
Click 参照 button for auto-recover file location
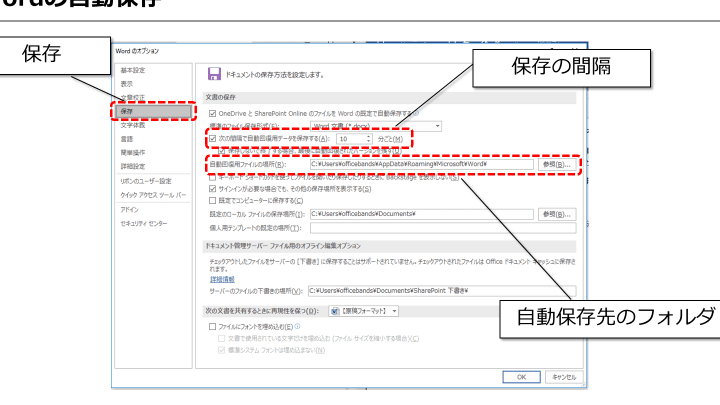(557, 164)
